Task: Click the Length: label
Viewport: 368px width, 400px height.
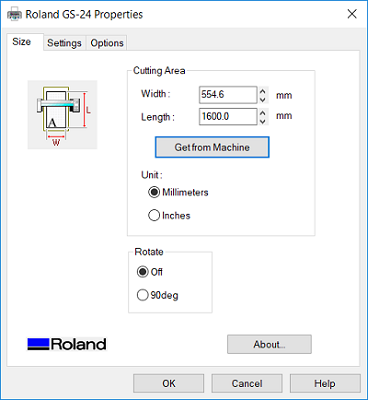Action: [158, 117]
